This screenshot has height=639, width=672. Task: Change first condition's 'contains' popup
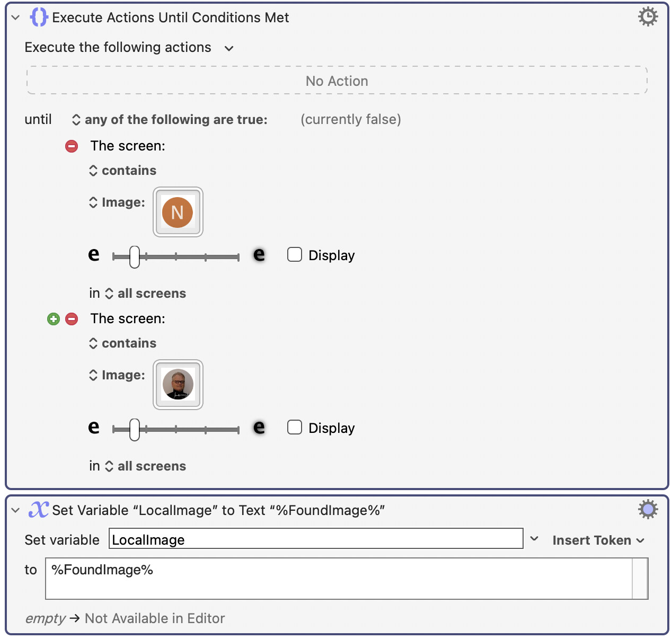pos(123,171)
